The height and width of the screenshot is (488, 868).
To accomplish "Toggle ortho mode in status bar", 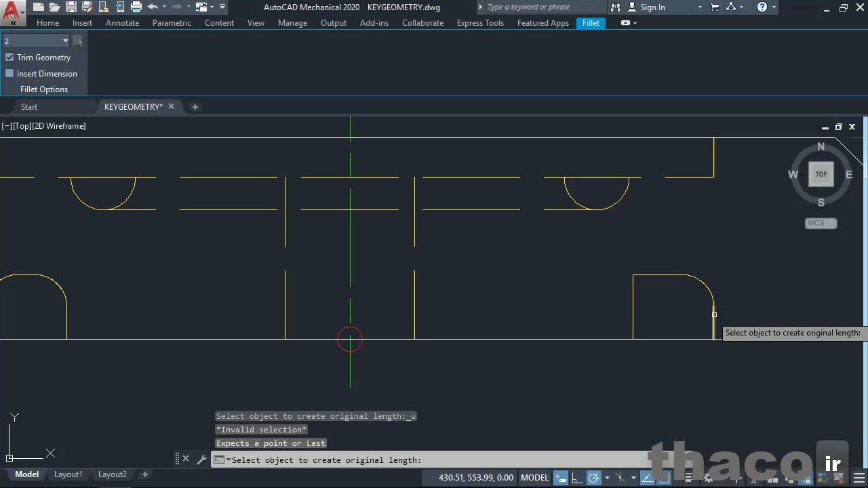I will coord(577,478).
